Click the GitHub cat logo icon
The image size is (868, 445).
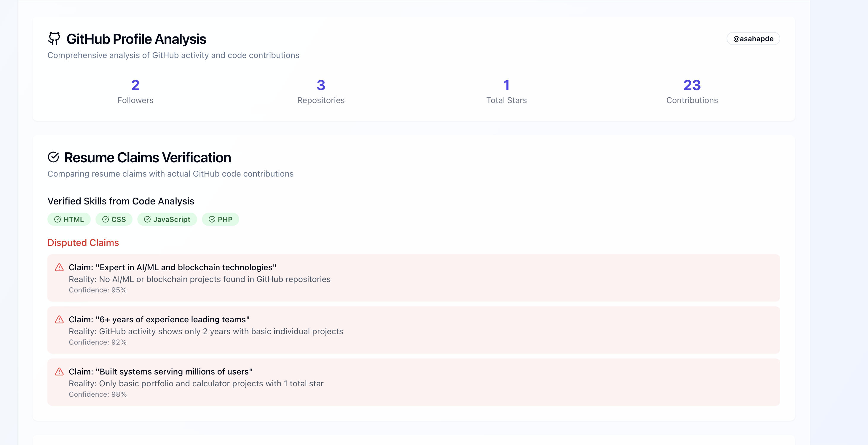[54, 39]
